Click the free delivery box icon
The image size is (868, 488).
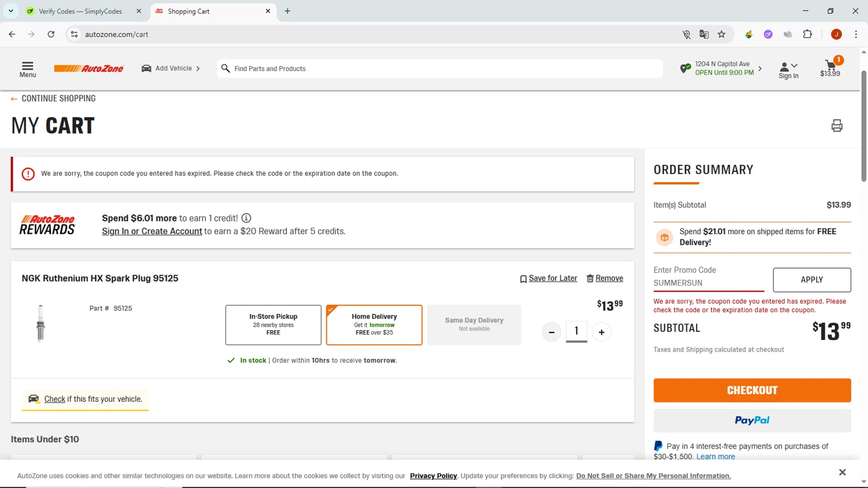coord(664,237)
